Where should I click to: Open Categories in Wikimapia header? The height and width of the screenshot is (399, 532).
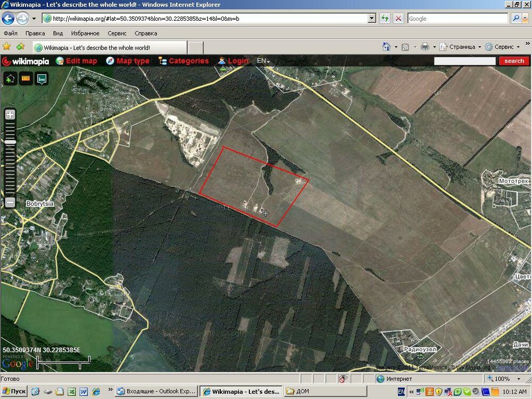tap(184, 61)
